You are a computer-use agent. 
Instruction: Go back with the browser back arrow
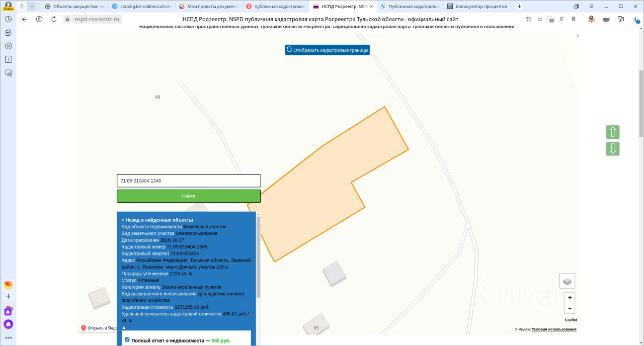click(x=24, y=19)
